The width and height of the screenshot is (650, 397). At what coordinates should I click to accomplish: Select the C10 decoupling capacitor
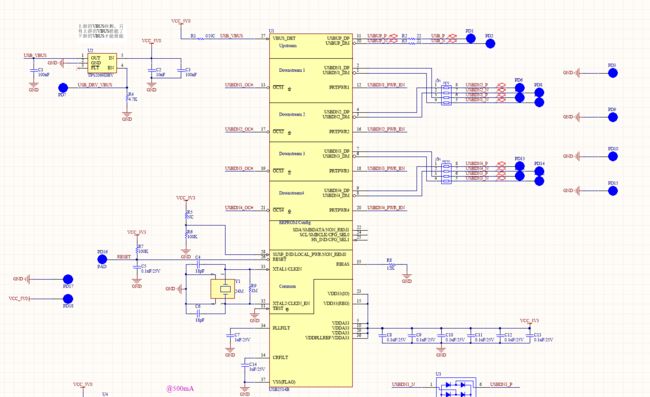pyautogui.click(x=441, y=336)
